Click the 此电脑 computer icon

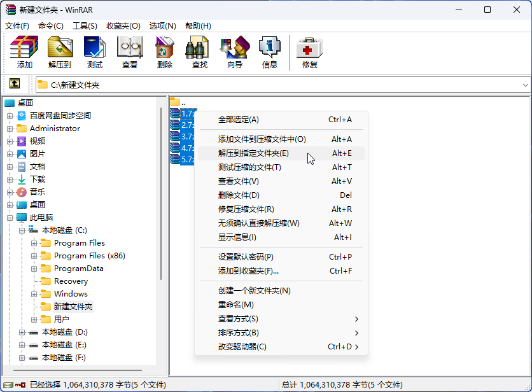tap(22, 217)
